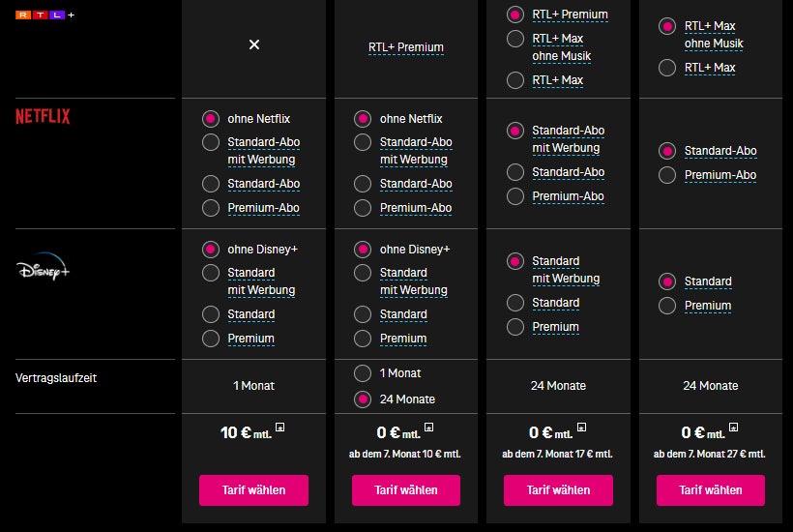Viewport: 793px width, 532px height.
Task: Open price footnote icon in 27 € plan
Action: 733,427
